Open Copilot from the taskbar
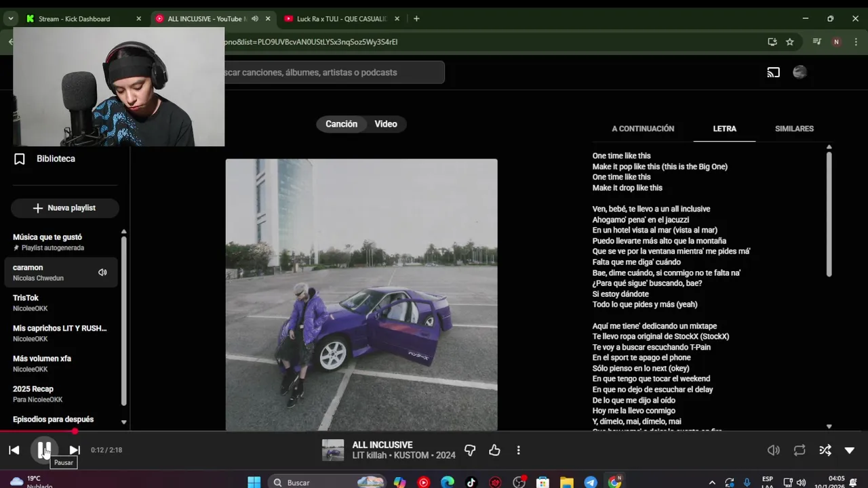868x488 pixels. pos(399,483)
